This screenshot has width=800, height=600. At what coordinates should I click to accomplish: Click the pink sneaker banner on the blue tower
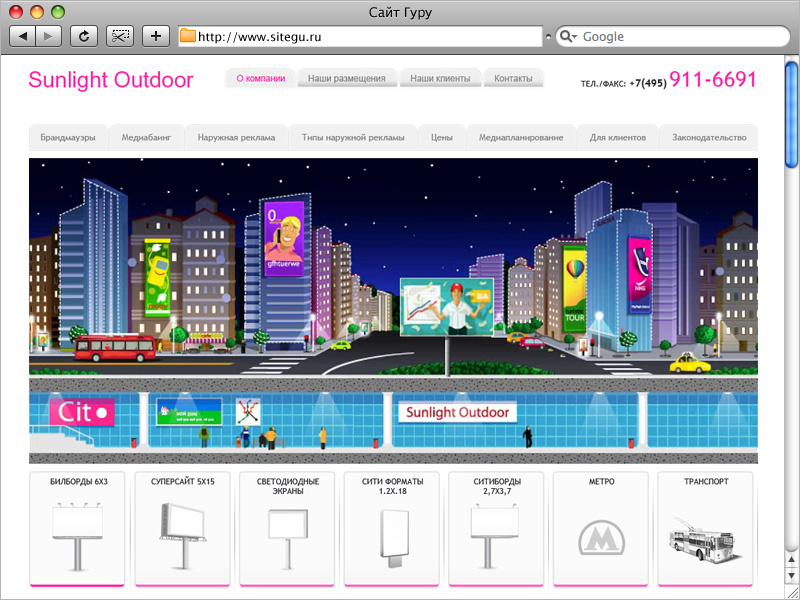(x=640, y=274)
